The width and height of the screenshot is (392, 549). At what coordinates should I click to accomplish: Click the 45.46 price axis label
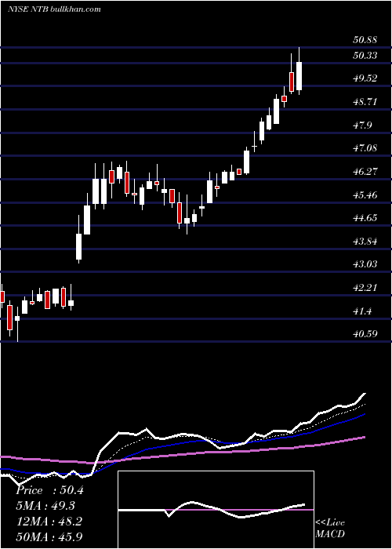(x=365, y=195)
